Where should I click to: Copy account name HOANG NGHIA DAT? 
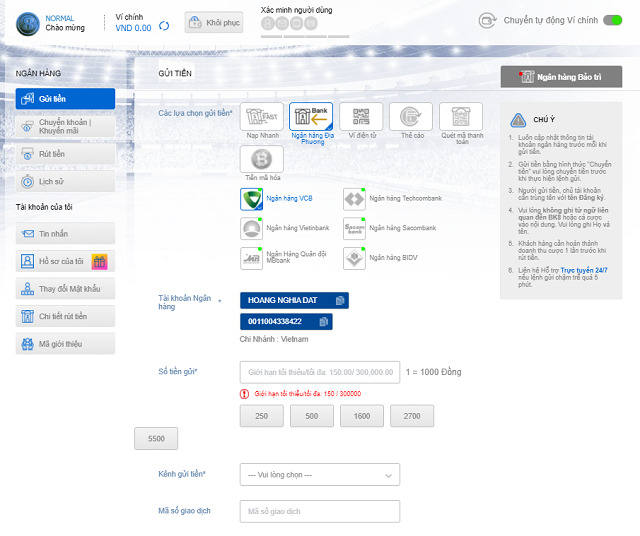(x=340, y=300)
